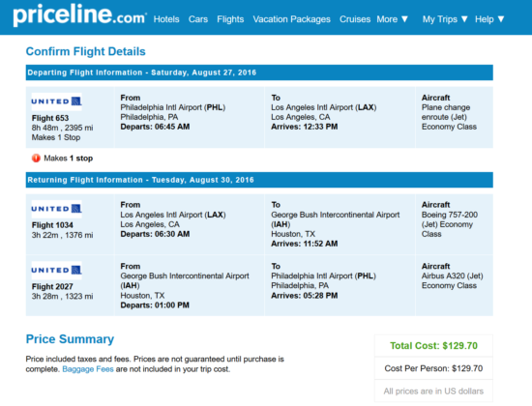The height and width of the screenshot is (406, 532).
Task: Click the United logo for Flight 1034
Action: [56, 209]
